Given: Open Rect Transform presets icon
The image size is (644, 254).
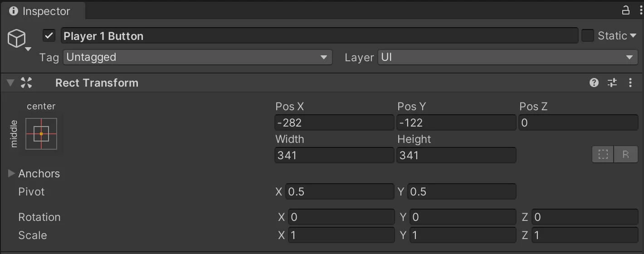Looking at the screenshot, I should click(x=612, y=83).
